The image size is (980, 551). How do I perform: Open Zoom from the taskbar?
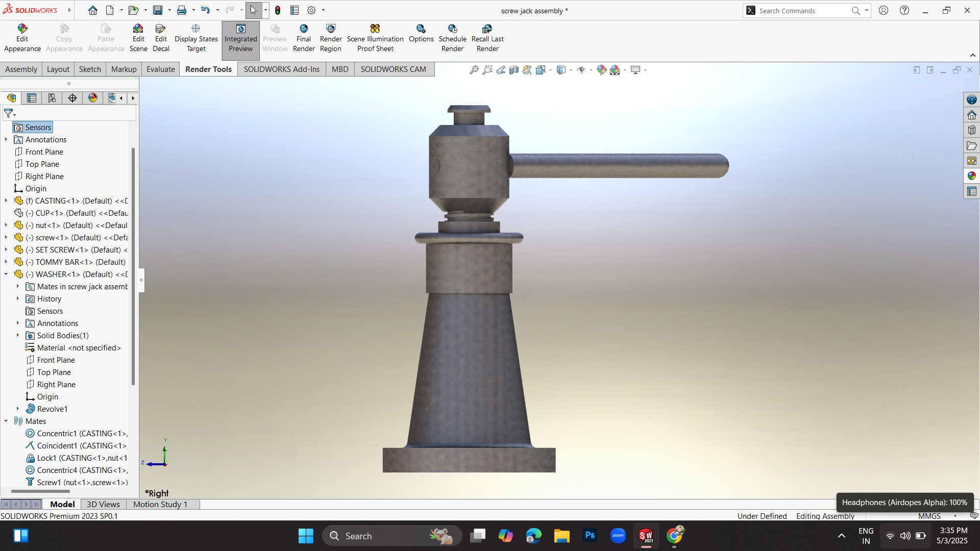[618, 536]
